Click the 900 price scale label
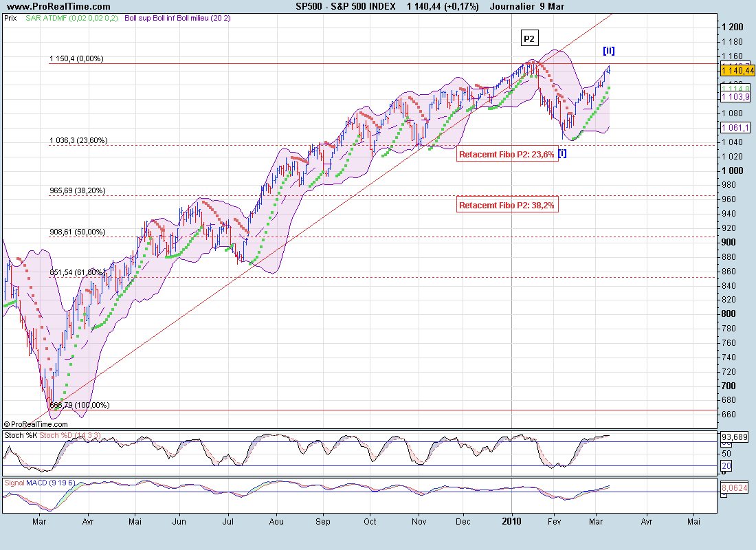 tap(729, 242)
